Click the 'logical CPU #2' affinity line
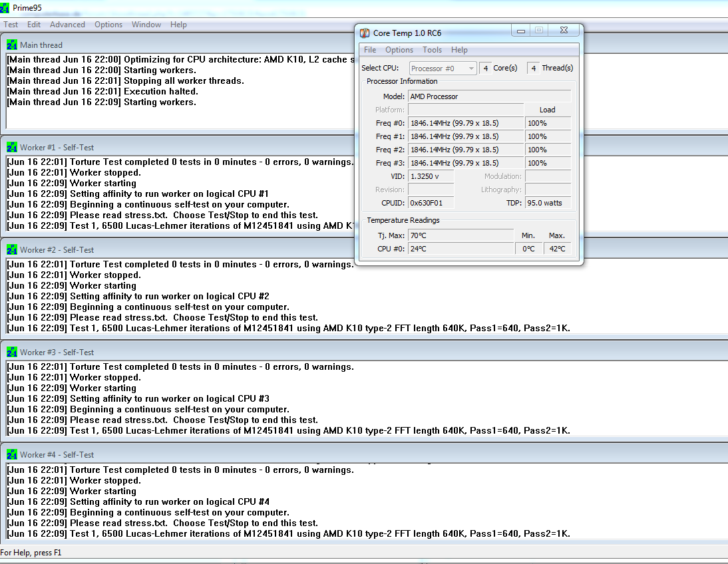This screenshot has height=564, width=728. tap(138, 296)
